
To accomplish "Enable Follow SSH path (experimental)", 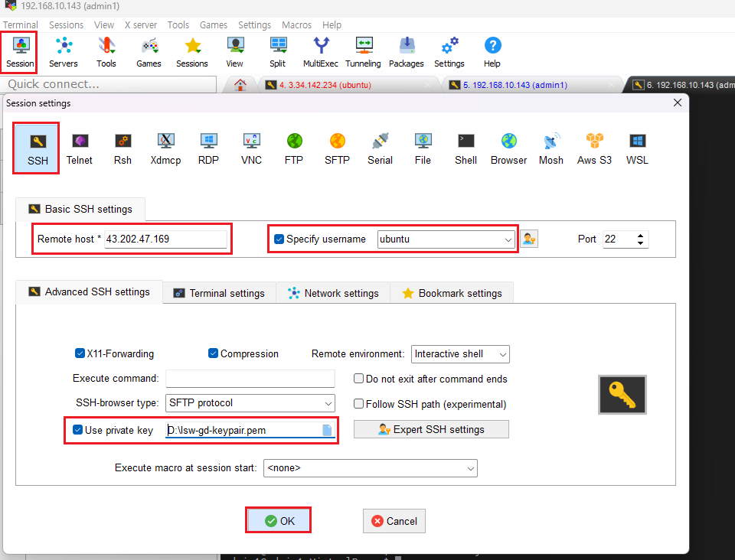I will click(358, 404).
